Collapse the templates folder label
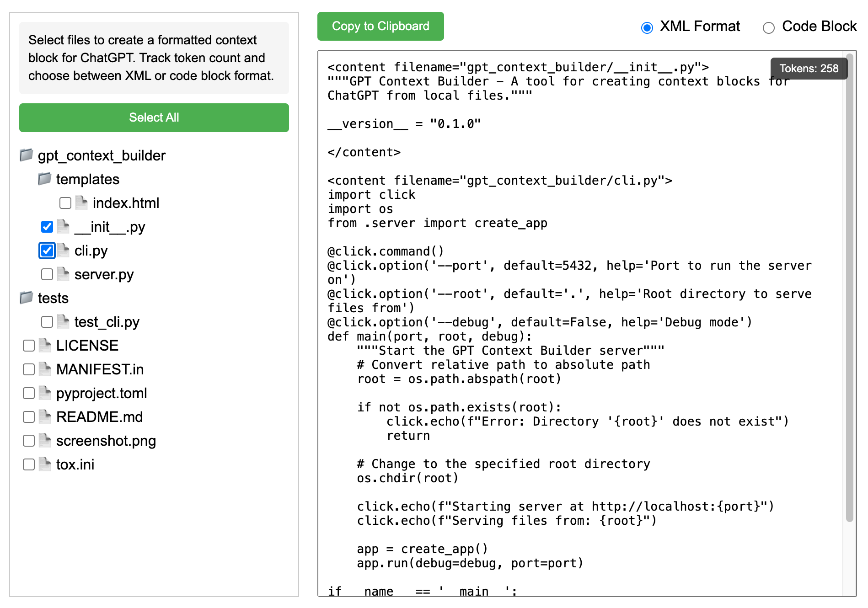 coord(88,179)
